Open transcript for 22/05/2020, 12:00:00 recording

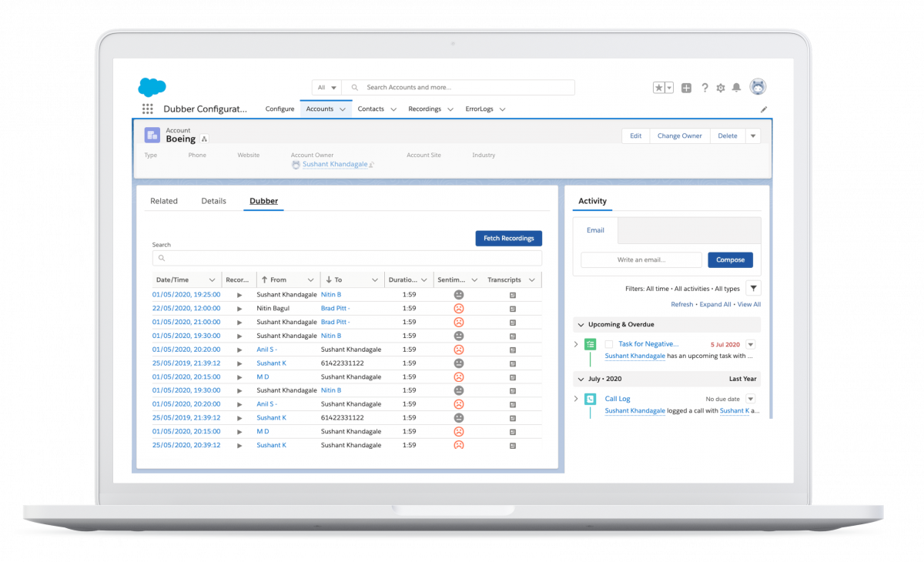513,309
